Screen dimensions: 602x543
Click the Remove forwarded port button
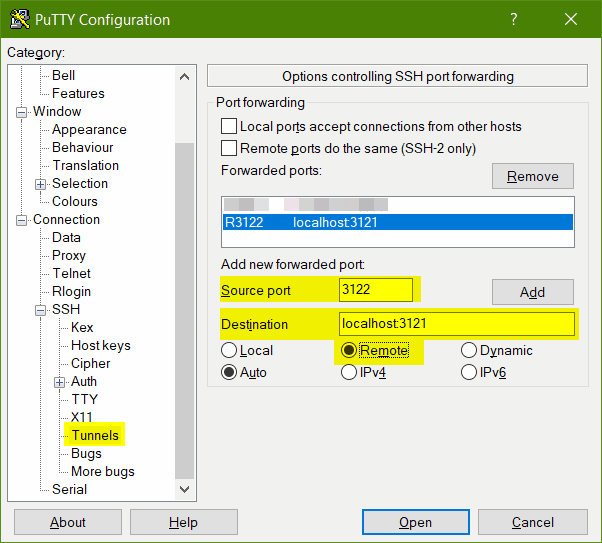tap(532, 176)
